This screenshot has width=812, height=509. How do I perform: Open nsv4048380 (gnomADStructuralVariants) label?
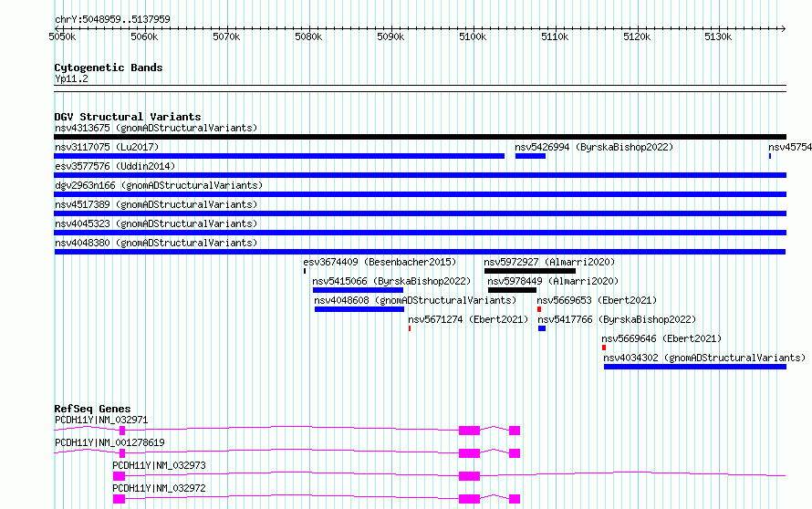[156, 243]
